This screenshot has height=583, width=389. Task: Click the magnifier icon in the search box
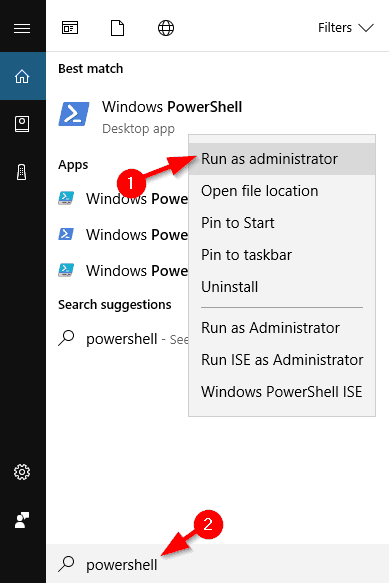[66, 564]
